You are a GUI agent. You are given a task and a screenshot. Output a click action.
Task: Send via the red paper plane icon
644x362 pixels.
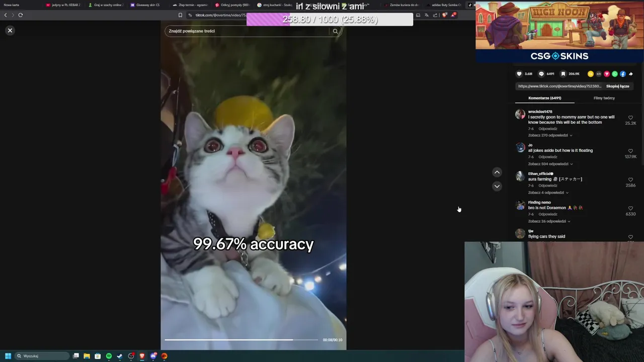[x=607, y=74]
